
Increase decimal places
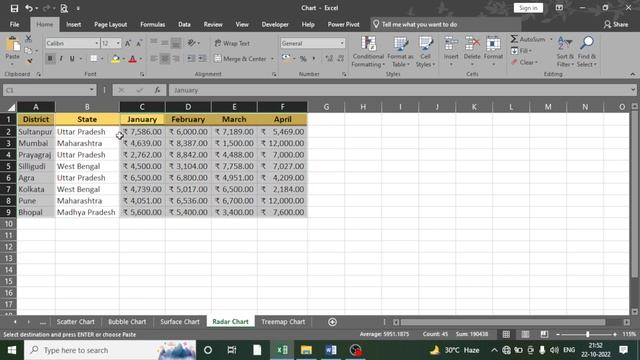click(x=329, y=59)
